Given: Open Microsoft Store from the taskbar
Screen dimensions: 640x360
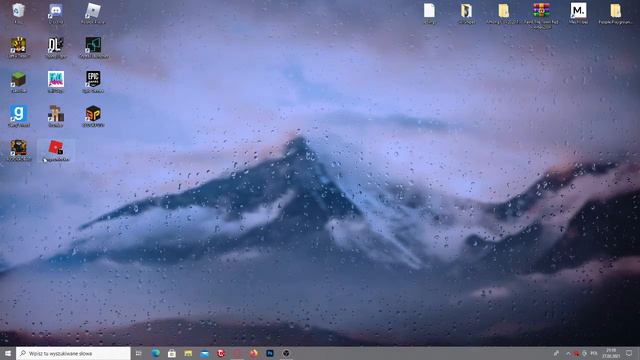Looking at the screenshot, I should (172, 353).
